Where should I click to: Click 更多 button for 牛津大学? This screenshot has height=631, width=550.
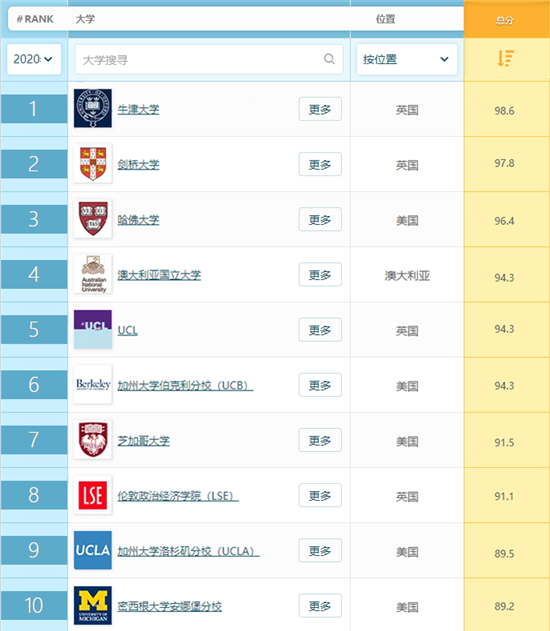click(320, 109)
